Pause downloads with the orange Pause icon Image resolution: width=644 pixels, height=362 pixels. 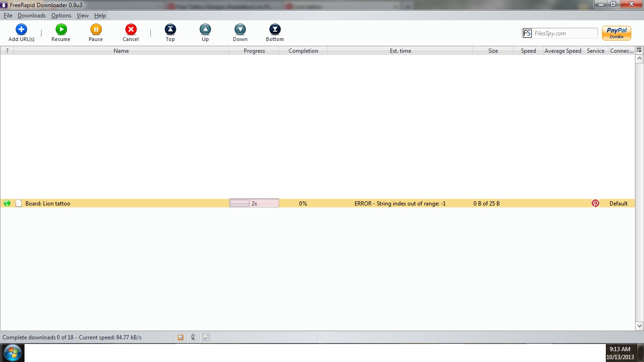pos(96,30)
